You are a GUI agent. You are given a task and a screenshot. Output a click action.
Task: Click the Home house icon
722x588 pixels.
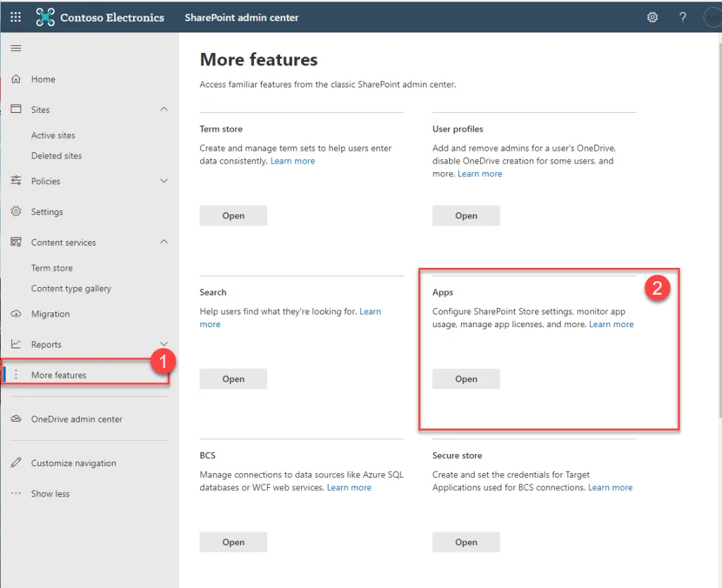tap(16, 79)
